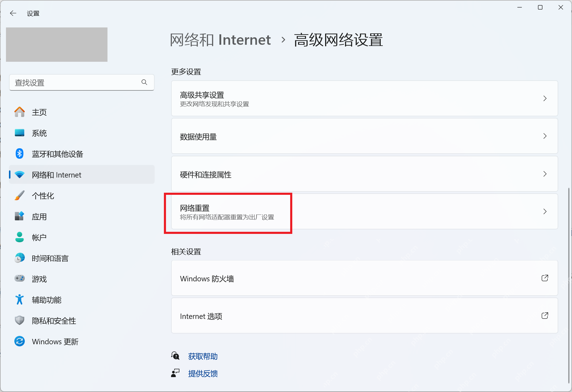This screenshot has width=572, height=392.
Task: Click the user profile picture area
Action: 57,45
